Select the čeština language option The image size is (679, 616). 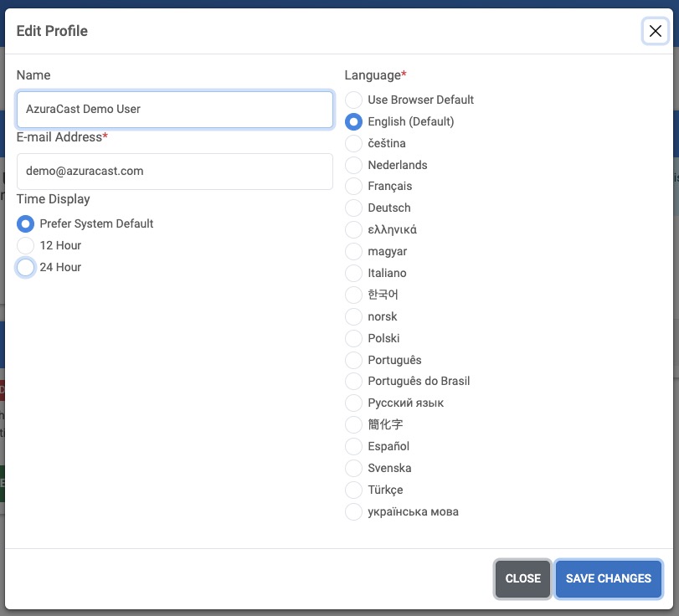tap(353, 143)
